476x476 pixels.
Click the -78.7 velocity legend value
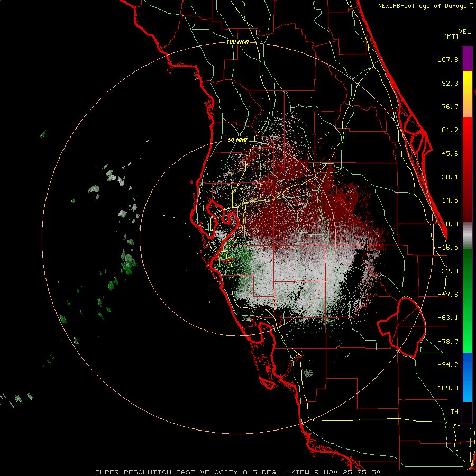click(448, 342)
